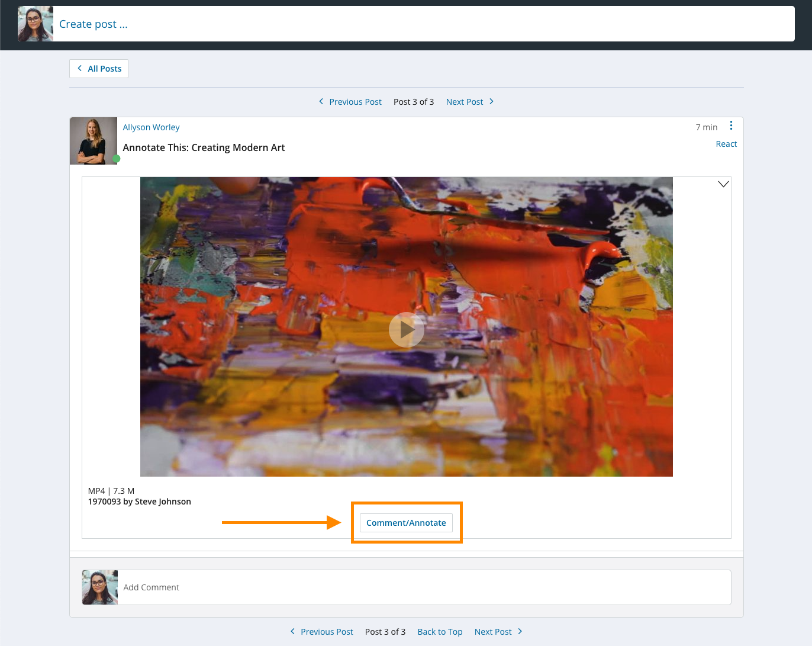Viewport: 812px width, 646px height.
Task: Open Allyson Worley's profile name link
Action: 151,127
